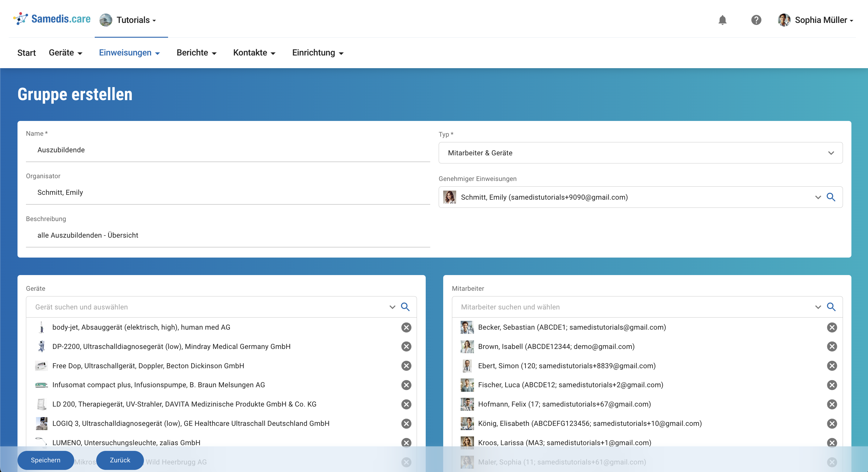Click König, Elisabeth's photo thumbnail

tap(467, 423)
